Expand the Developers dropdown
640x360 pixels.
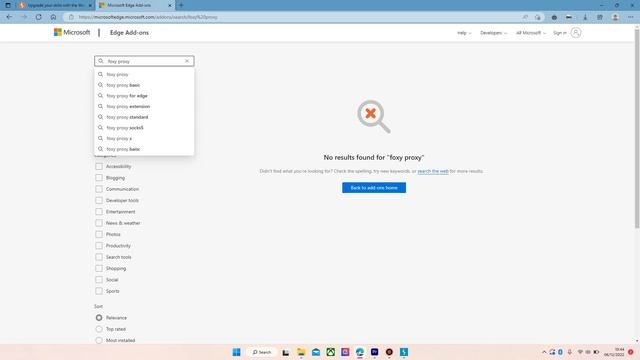point(493,33)
